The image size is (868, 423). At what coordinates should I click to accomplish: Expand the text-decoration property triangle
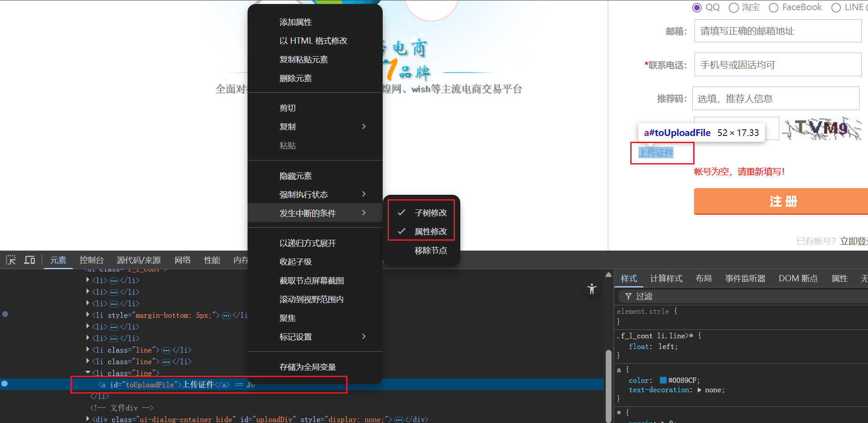click(699, 390)
